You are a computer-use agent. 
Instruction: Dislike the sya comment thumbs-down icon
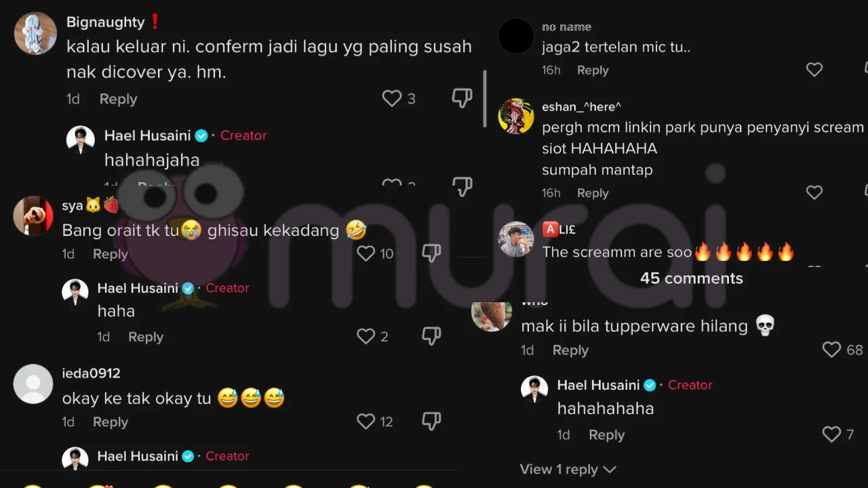[x=431, y=253]
